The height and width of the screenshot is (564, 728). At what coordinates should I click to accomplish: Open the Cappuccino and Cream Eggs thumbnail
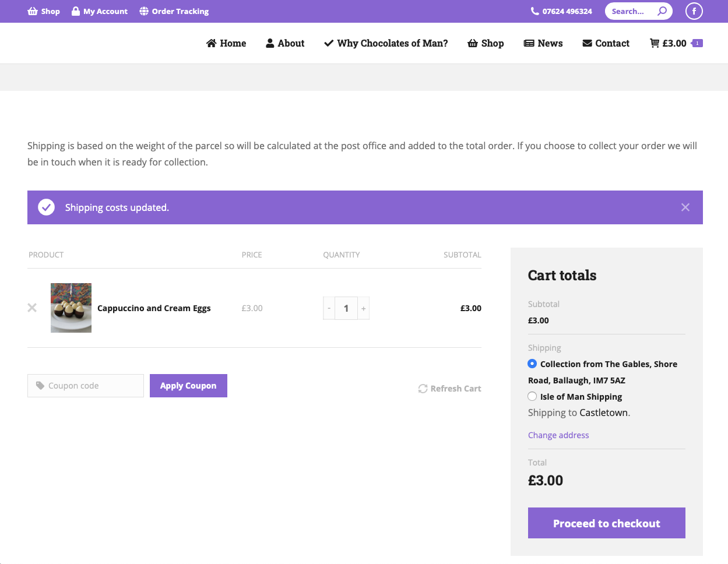tap(71, 308)
